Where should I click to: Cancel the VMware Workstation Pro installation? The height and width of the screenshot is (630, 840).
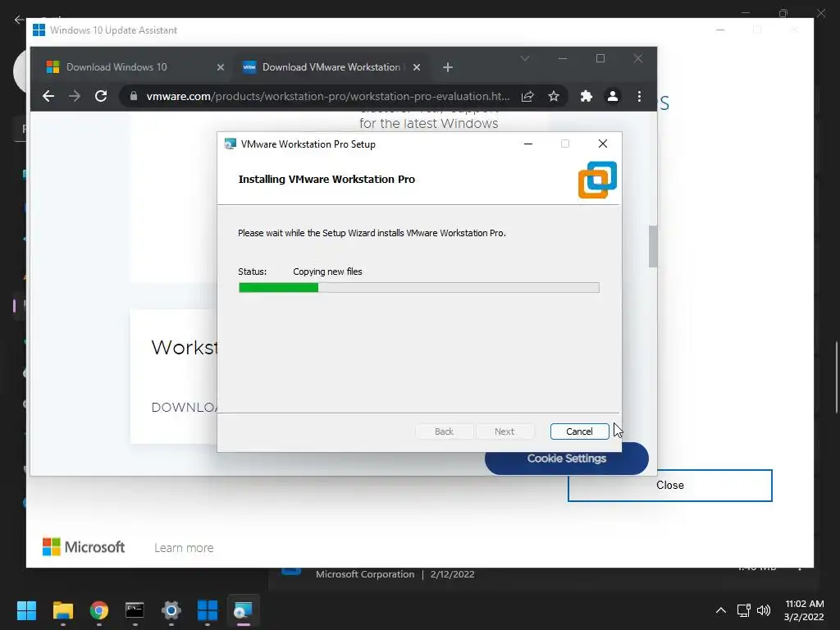coord(579,431)
